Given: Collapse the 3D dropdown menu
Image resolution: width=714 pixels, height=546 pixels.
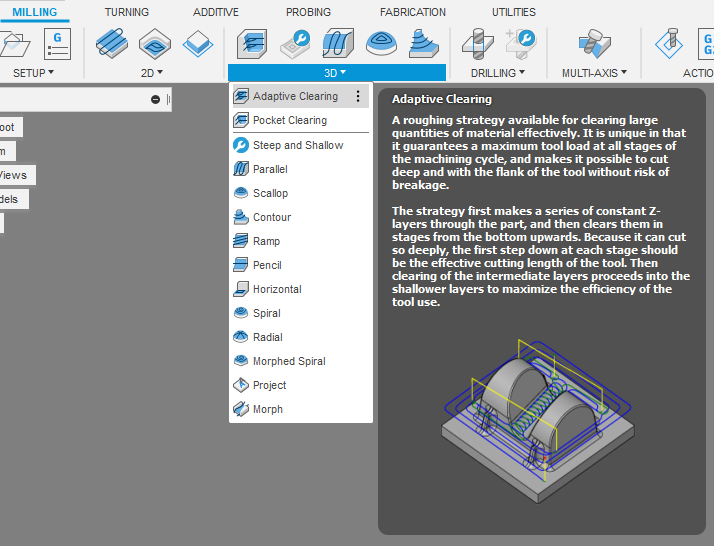Looking at the screenshot, I should [337, 73].
